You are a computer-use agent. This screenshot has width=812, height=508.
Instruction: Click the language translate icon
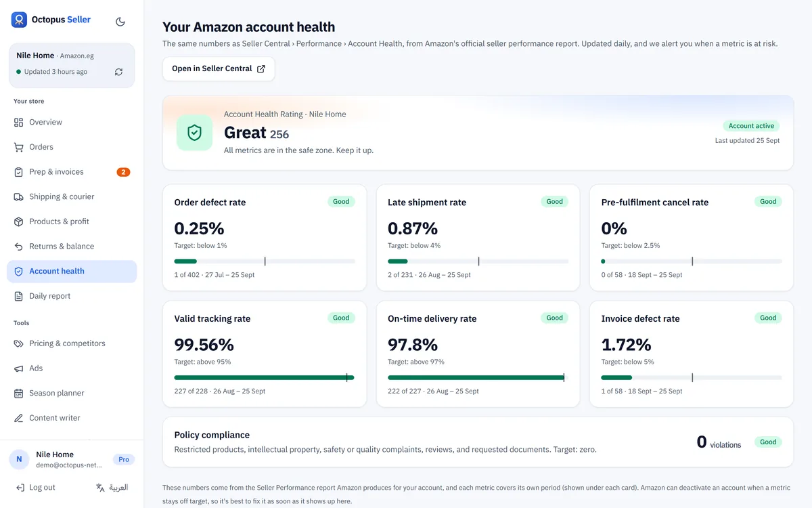[x=100, y=487]
